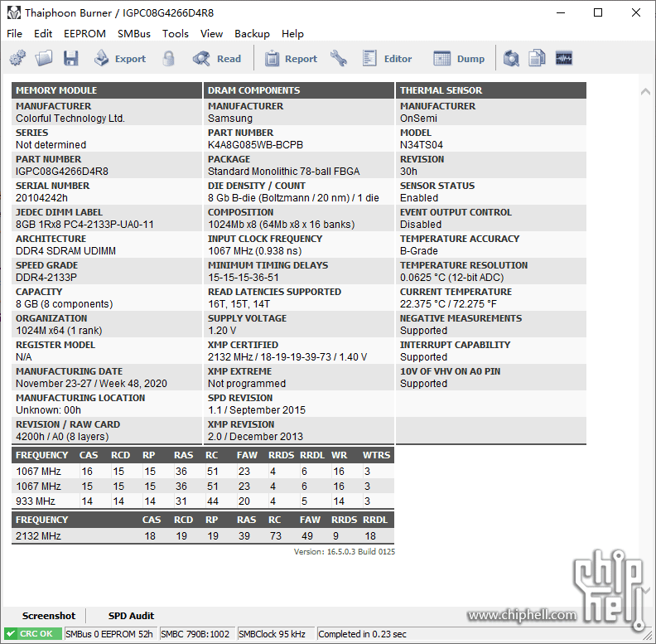Click the Read toolbar button

[x=217, y=59]
